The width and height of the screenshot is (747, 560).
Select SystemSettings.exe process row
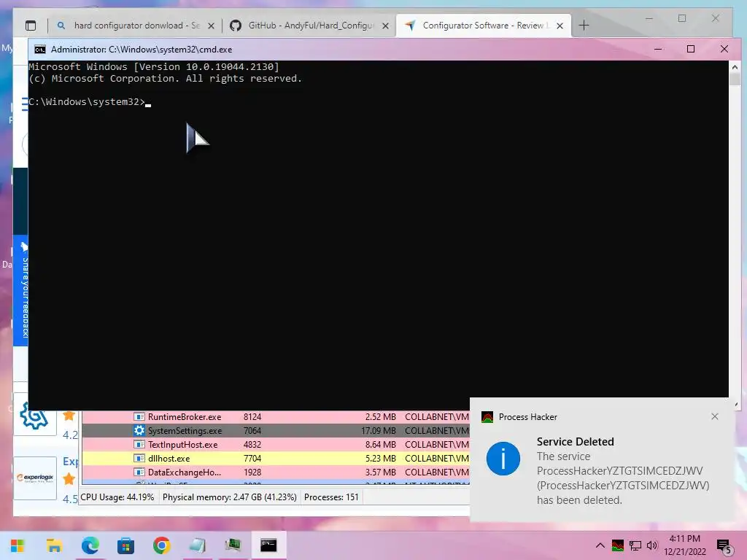tap(276, 430)
